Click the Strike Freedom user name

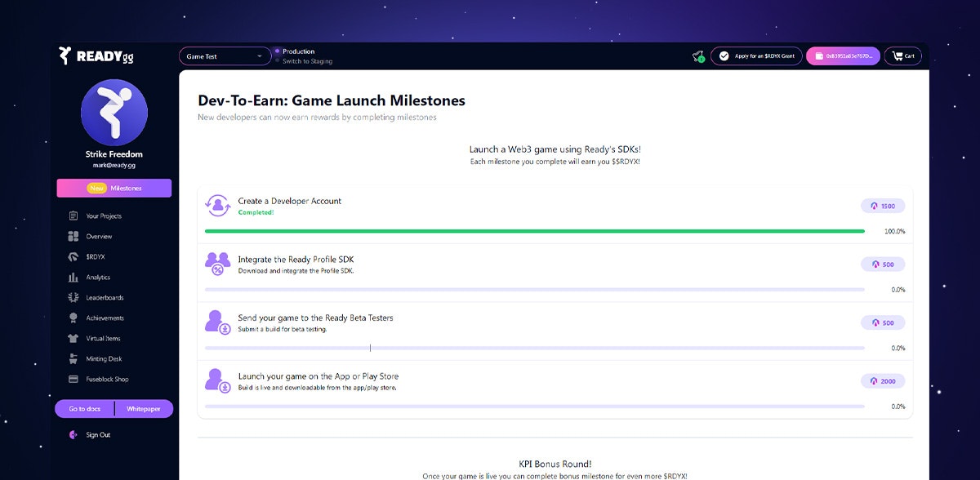click(114, 154)
